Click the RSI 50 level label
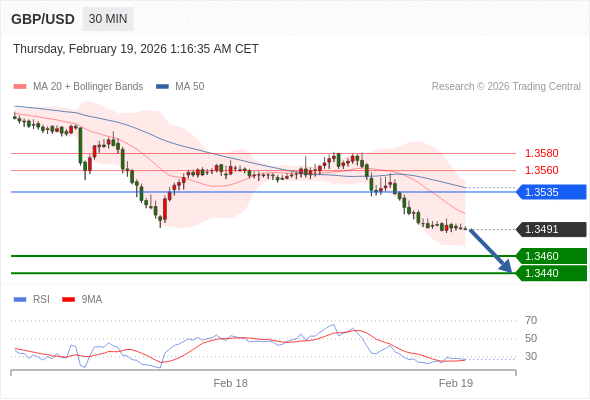Screen dimensions: 590x400 [x=531, y=338]
